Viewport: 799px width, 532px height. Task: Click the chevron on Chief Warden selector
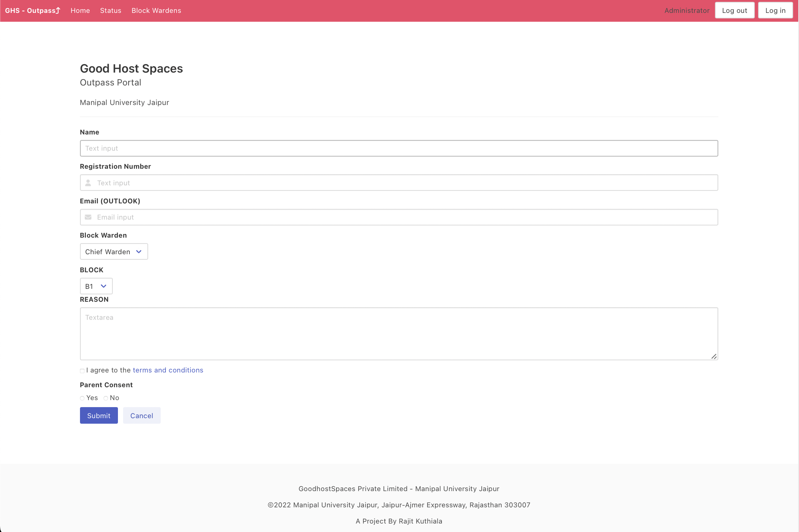point(139,251)
